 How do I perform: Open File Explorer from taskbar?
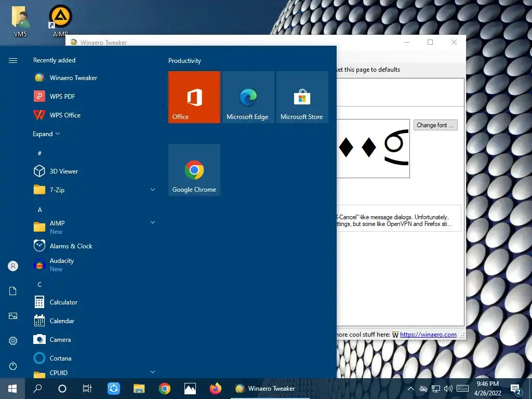139,389
